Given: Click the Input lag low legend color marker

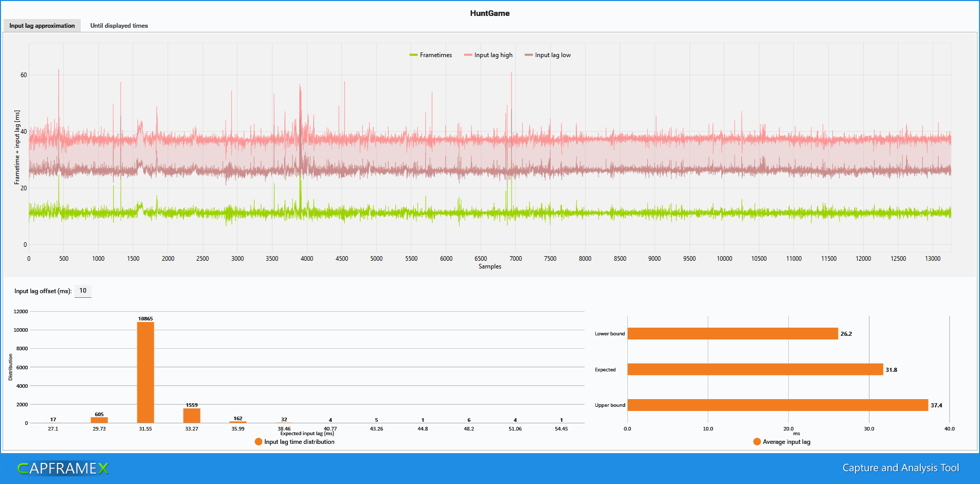Looking at the screenshot, I should pyautogui.click(x=529, y=55).
